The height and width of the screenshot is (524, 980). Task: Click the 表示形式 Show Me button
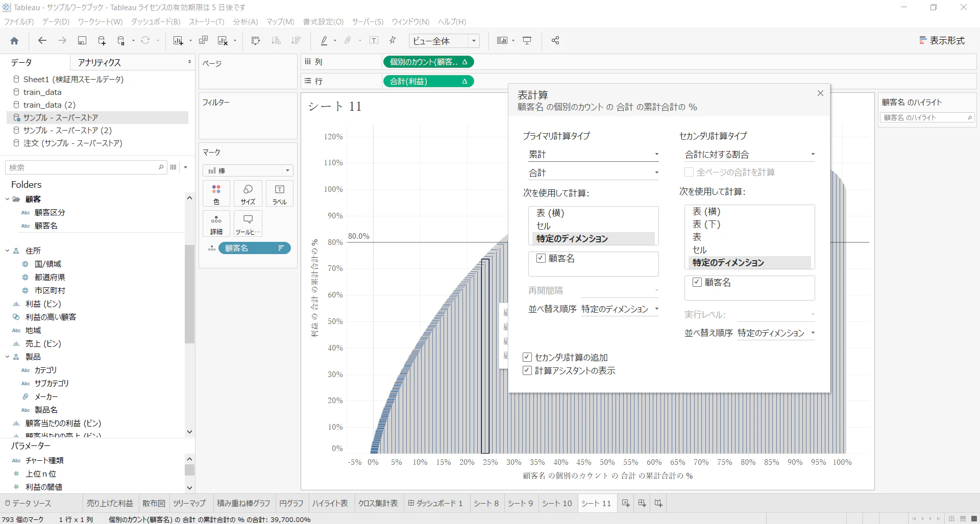[x=942, y=40]
